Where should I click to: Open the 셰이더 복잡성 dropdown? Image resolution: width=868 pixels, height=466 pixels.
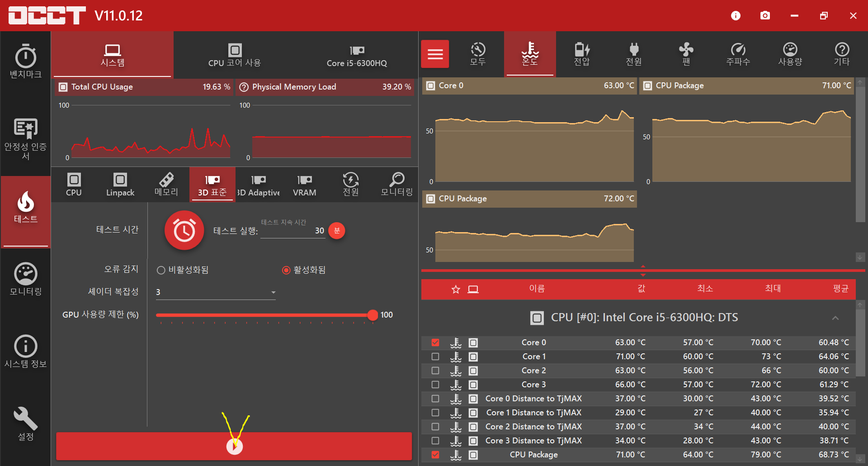coord(216,292)
